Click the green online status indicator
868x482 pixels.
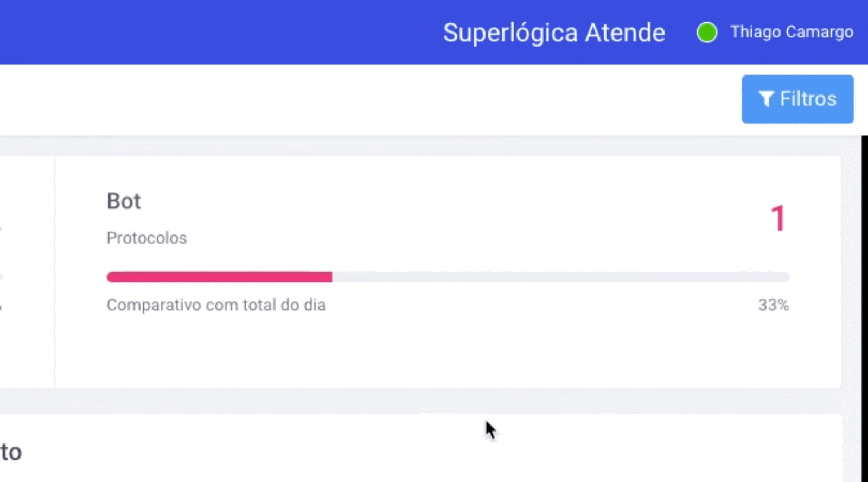tap(706, 33)
